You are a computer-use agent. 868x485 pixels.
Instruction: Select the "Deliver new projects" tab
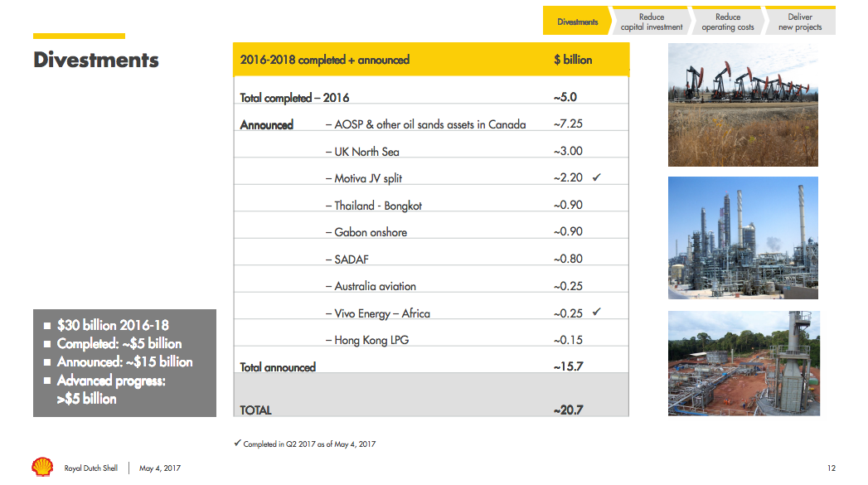click(x=800, y=20)
